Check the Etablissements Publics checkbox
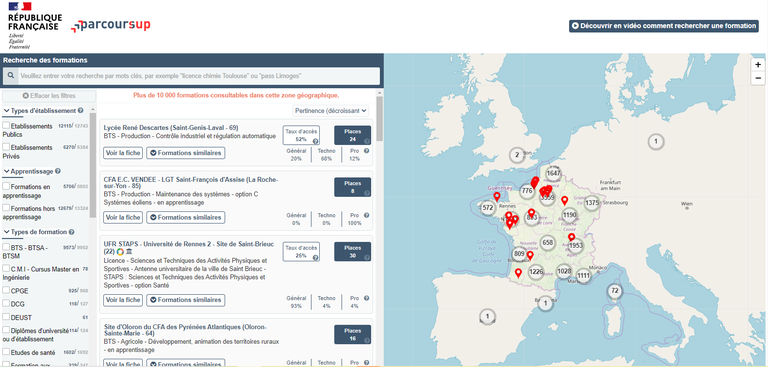The width and height of the screenshot is (768, 367). (x=6, y=126)
